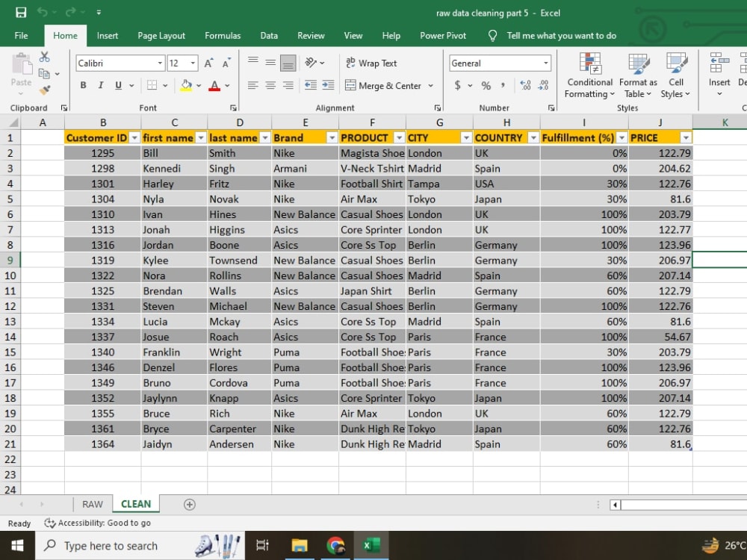Select the Format Painter brush icon
The width and height of the screenshot is (747, 560).
(x=45, y=90)
